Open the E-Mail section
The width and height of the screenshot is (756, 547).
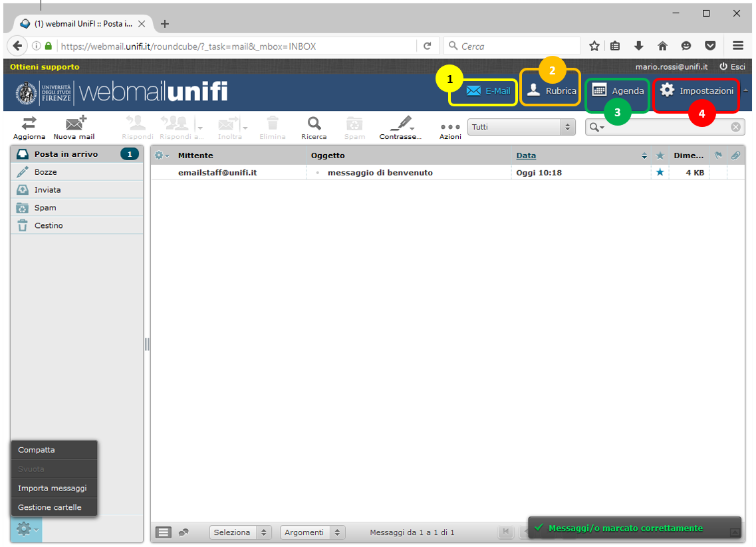click(x=488, y=90)
